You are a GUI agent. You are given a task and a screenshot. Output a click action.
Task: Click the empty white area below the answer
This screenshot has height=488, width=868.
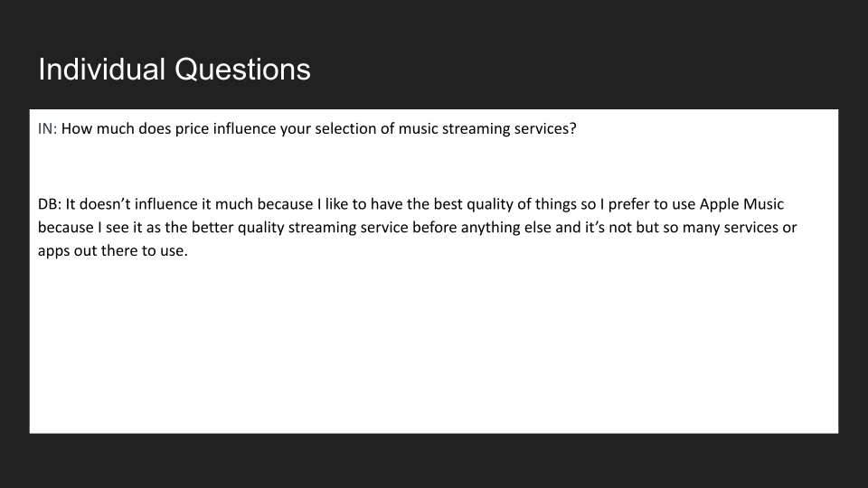click(x=434, y=352)
